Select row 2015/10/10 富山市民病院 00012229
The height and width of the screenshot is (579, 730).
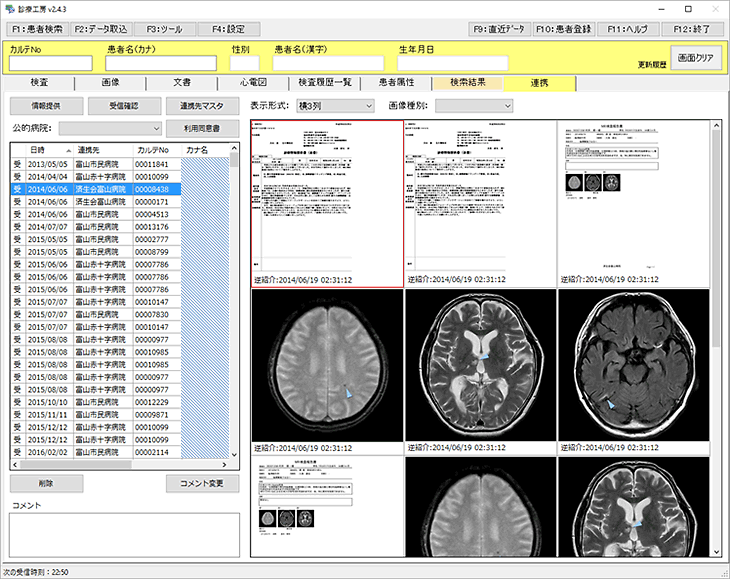(x=120, y=402)
